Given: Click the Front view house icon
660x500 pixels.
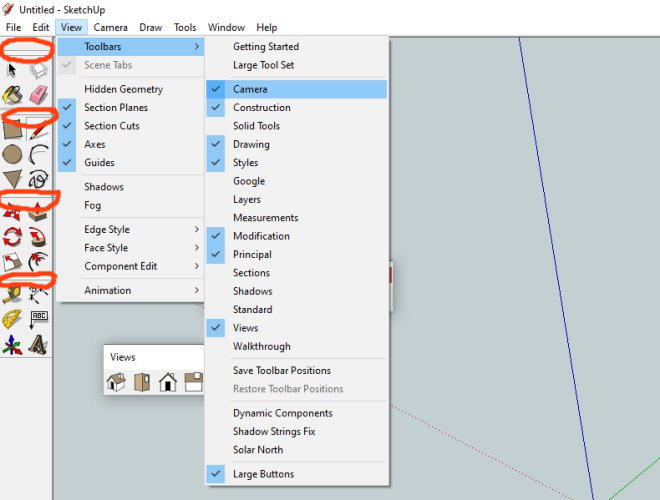Looking at the screenshot, I should tap(167, 381).
